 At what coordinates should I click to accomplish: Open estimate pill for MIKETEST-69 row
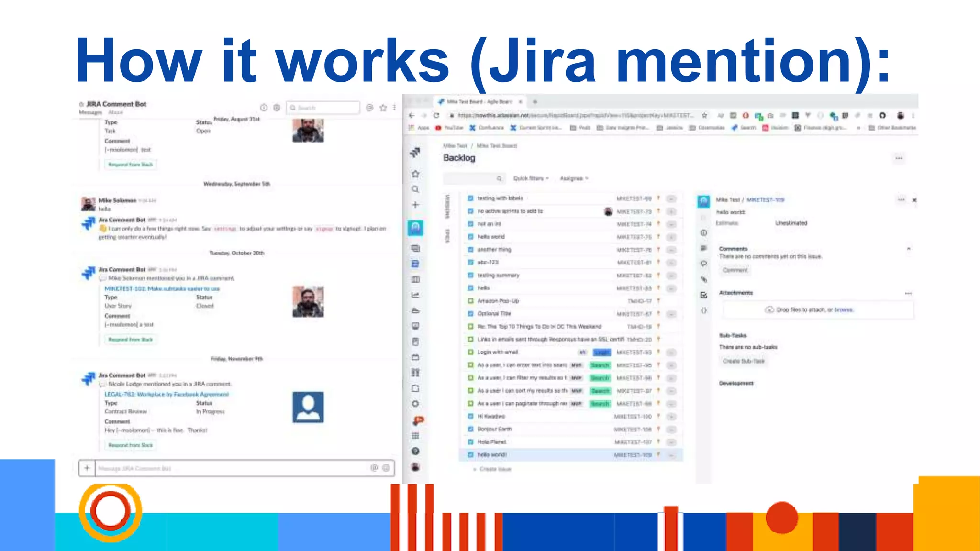point(671,198)
